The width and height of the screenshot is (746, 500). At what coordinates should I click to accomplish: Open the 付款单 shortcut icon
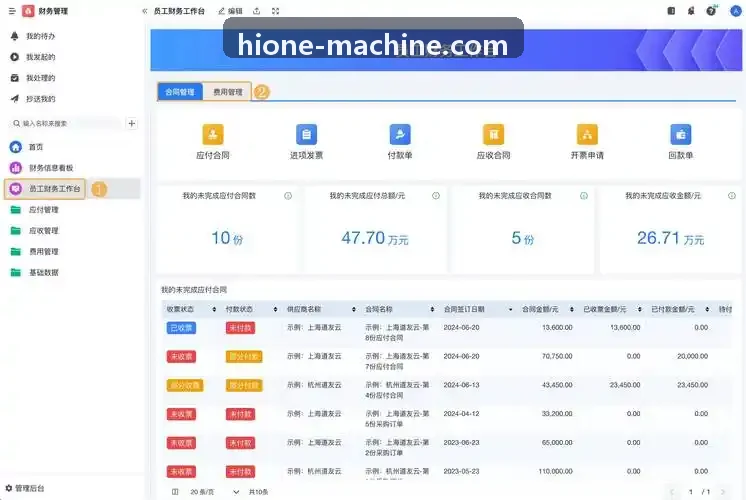point(400,134)
